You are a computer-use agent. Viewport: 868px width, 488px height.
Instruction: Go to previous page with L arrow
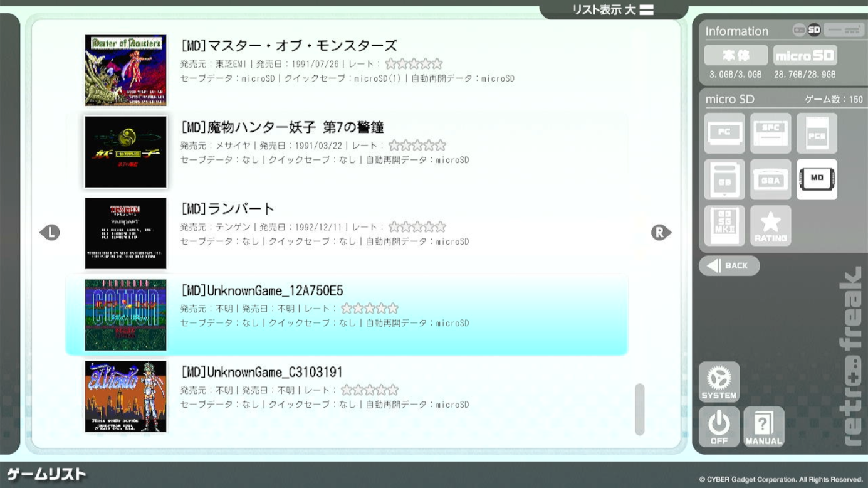click(x=50, y=233)
